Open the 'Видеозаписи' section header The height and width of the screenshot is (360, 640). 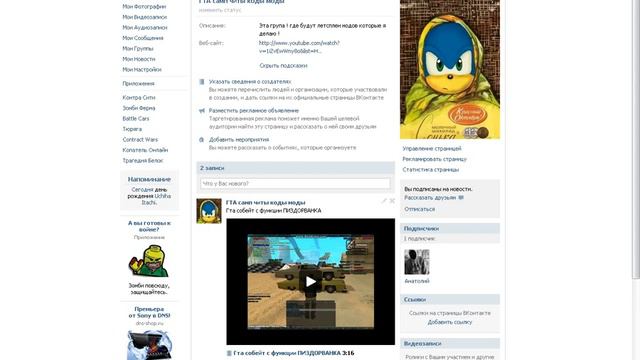450,344
